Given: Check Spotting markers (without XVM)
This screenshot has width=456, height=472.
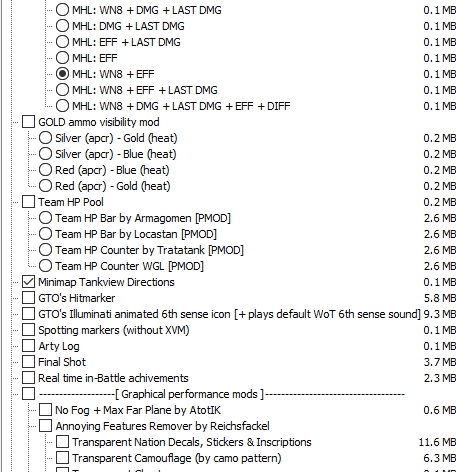Looking at the screenshot, I should coord(28,330).
